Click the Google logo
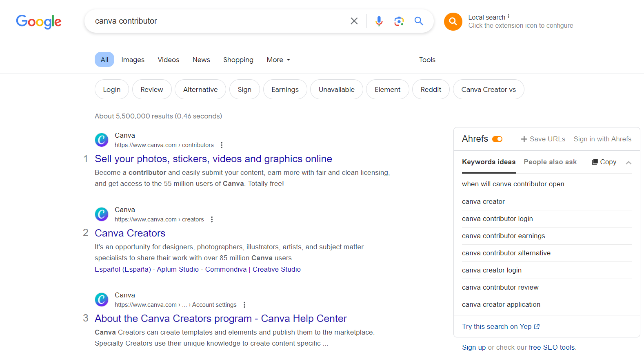644x355 pixels. 39,22
